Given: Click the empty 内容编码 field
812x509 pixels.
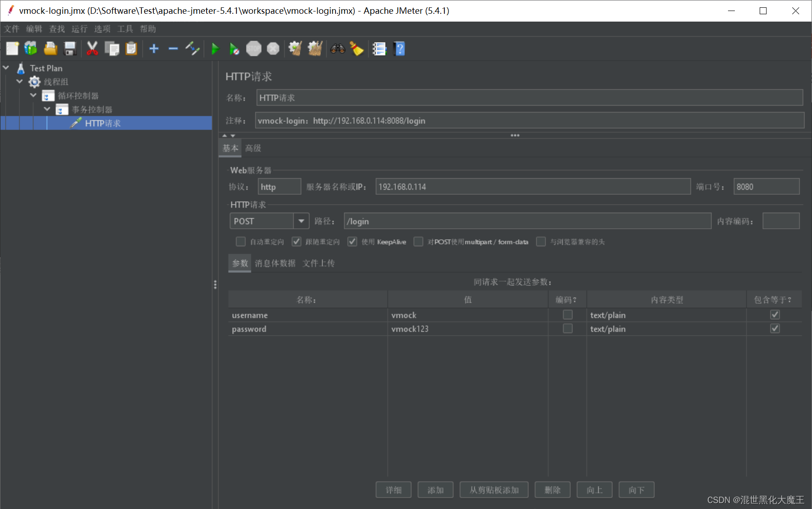Looking at the screenshot, I should pos(781,221).
